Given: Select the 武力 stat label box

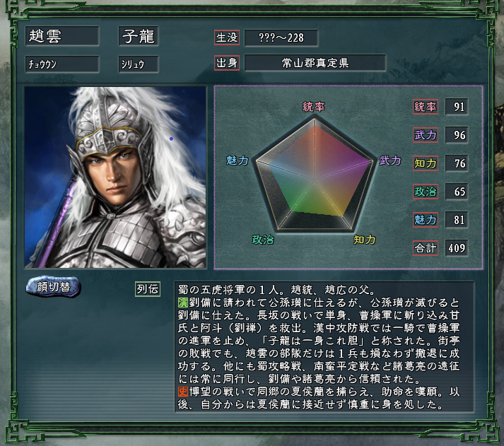Looking at the screenshot, I should (x=426, y=135).
